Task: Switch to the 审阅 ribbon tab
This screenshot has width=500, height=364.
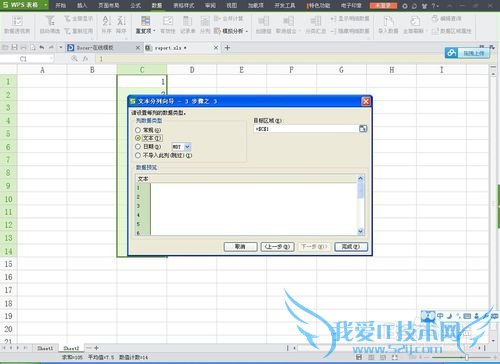Action: [210, 6]
